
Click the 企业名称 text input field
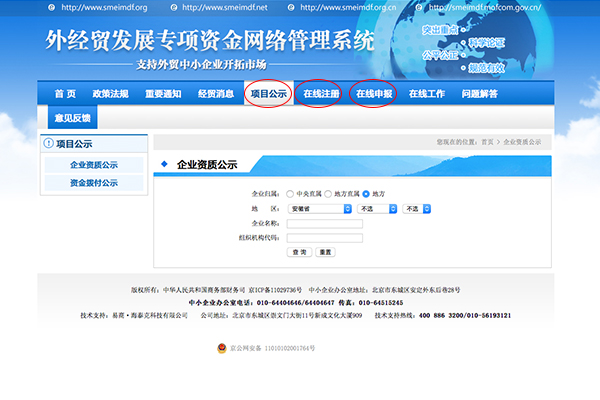tap(323, 223)
